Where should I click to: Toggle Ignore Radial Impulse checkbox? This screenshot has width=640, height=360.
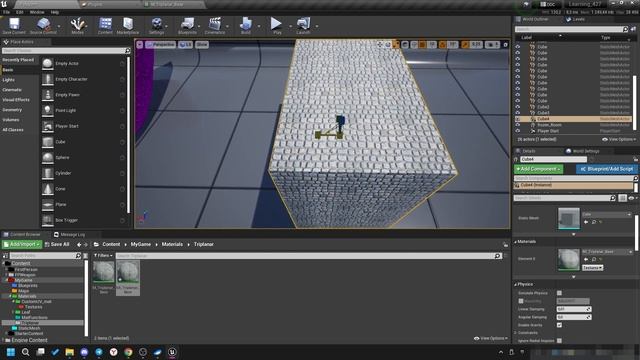tap(559, 340)
